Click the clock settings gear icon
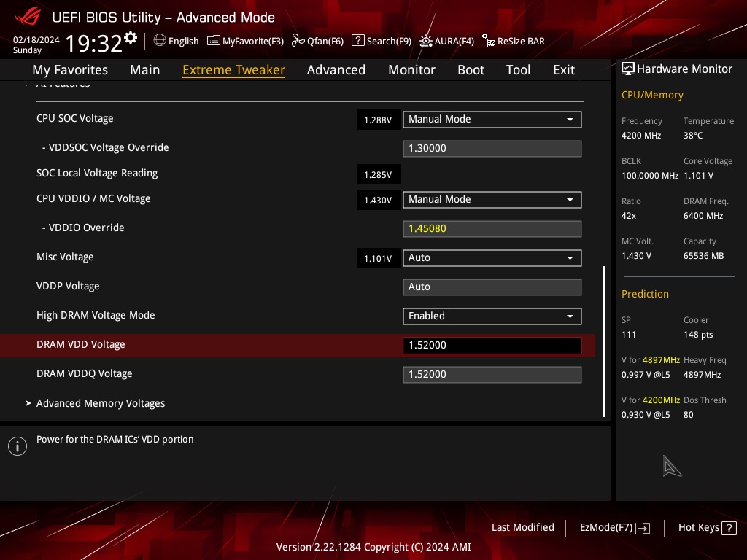The width and height of the screenshot is (747, 560). [x=131, y=38]
